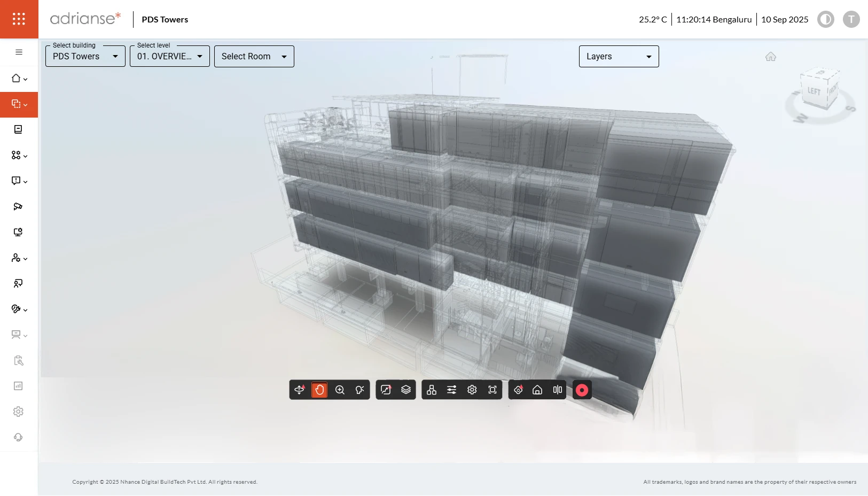
Task: Click the stacked layers icon in bottom toolbar
Action: point(406,390)
